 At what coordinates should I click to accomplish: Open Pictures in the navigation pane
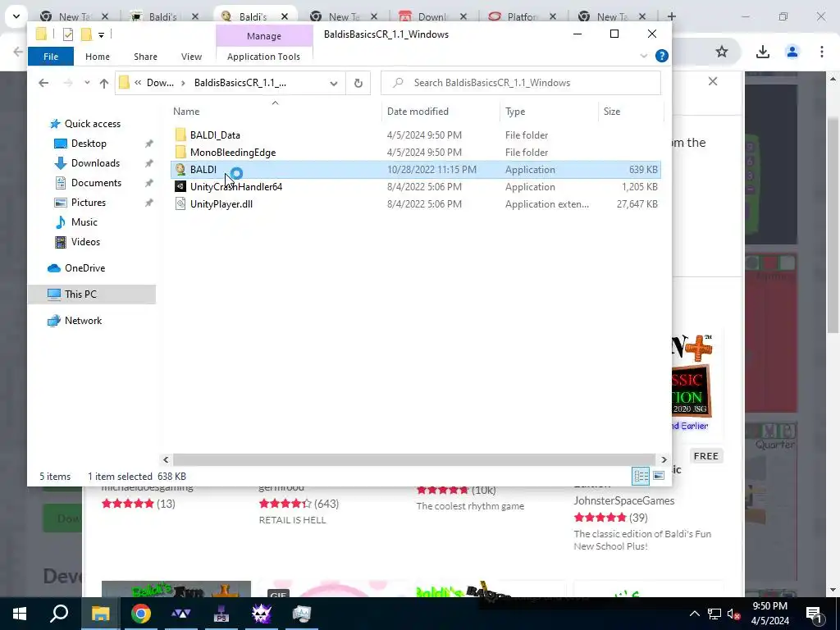coord(89,203)
